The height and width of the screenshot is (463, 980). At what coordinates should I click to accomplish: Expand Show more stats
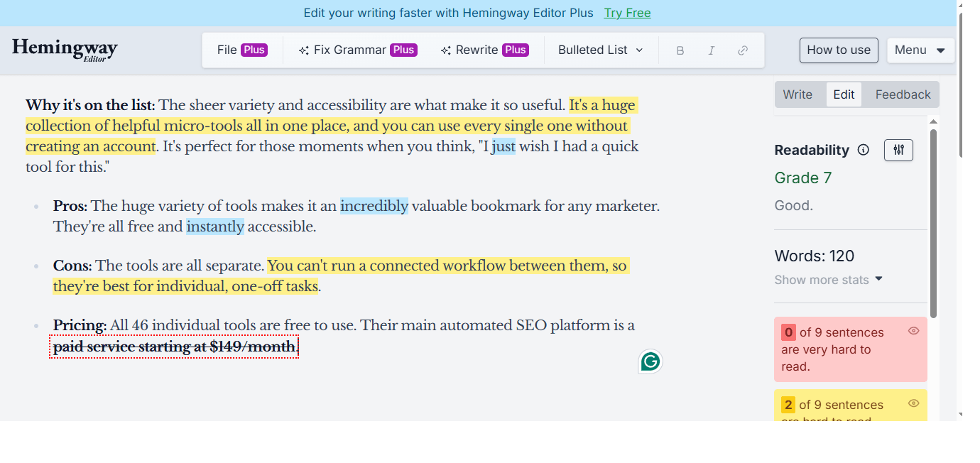pyautogui.click(x=828, y=280)
